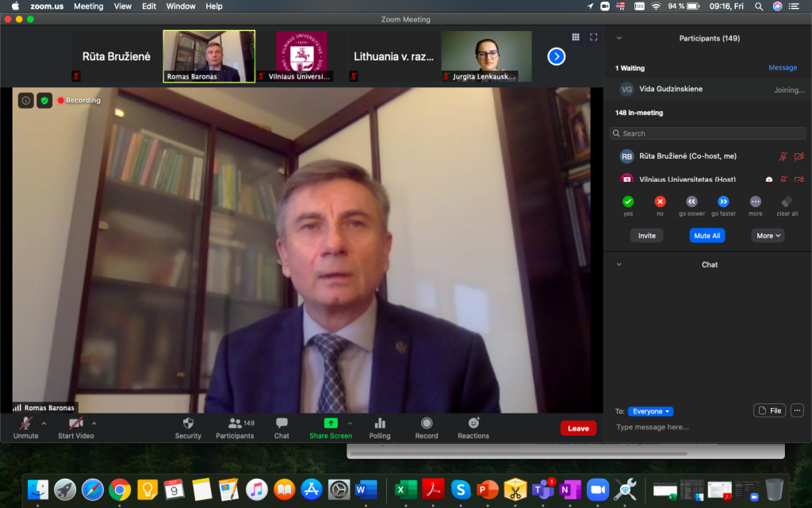Screen dimensions: 812x508
Task: Start Video camera toggle
Action: pyautogui.click(x=75, y=424)
